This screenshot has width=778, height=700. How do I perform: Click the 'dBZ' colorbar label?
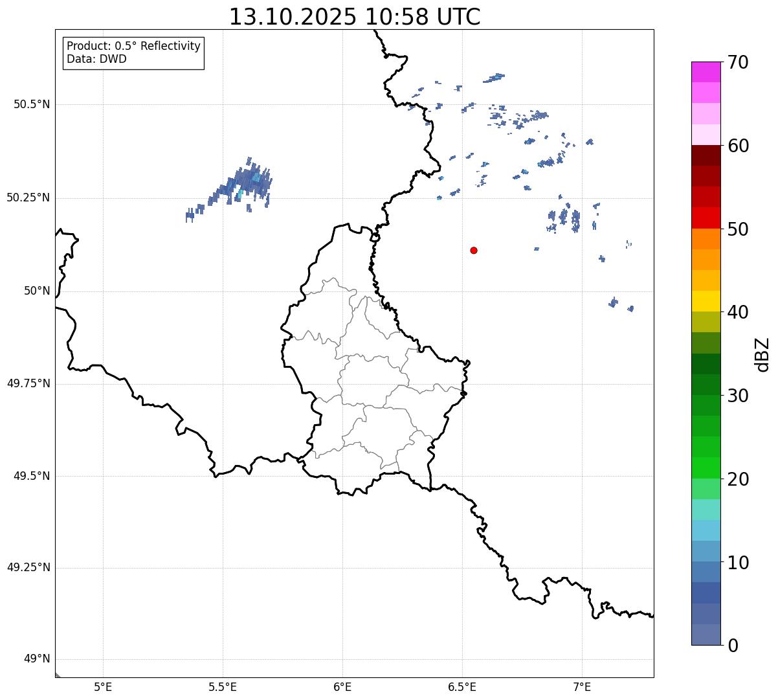coord(762,354)
